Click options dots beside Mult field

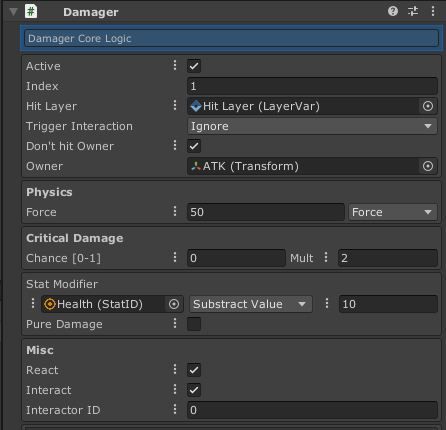pyautogui.click(x=326, y=257)
